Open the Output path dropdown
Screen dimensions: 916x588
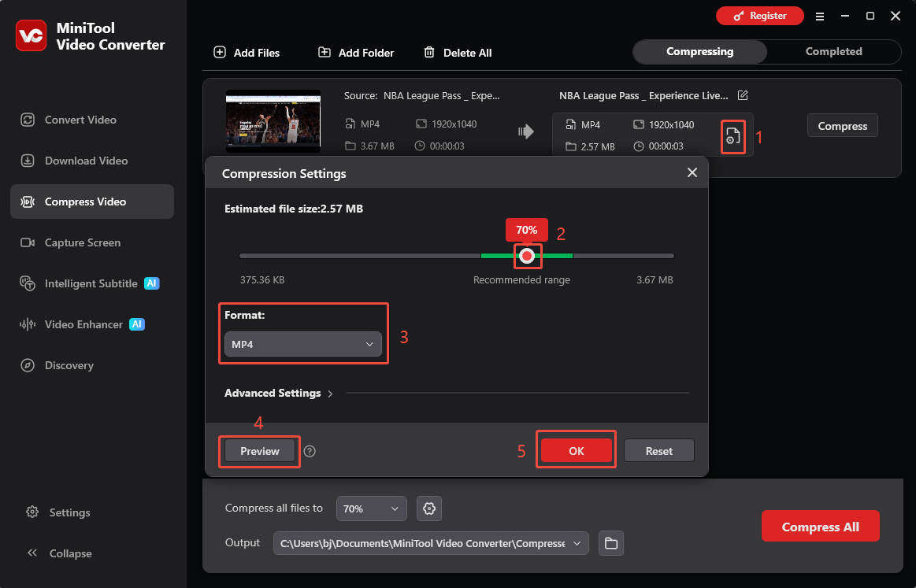pyautogui.click(x=431, y=543)
